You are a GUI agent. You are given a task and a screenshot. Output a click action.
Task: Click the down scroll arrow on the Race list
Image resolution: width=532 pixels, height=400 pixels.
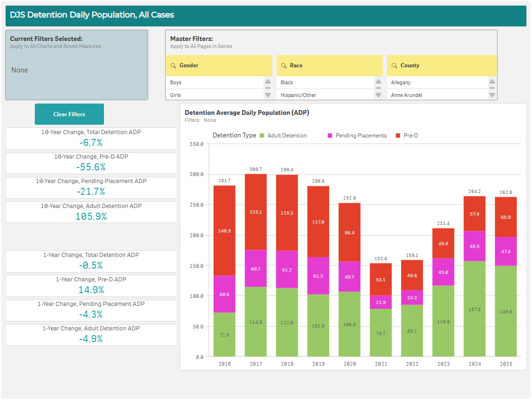point(379,95)
